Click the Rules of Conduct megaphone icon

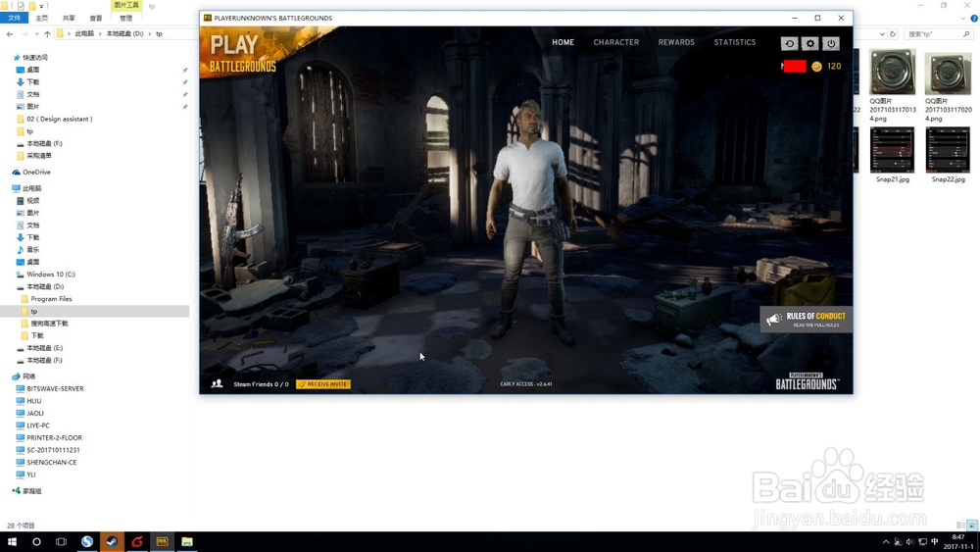click(774, 320)
